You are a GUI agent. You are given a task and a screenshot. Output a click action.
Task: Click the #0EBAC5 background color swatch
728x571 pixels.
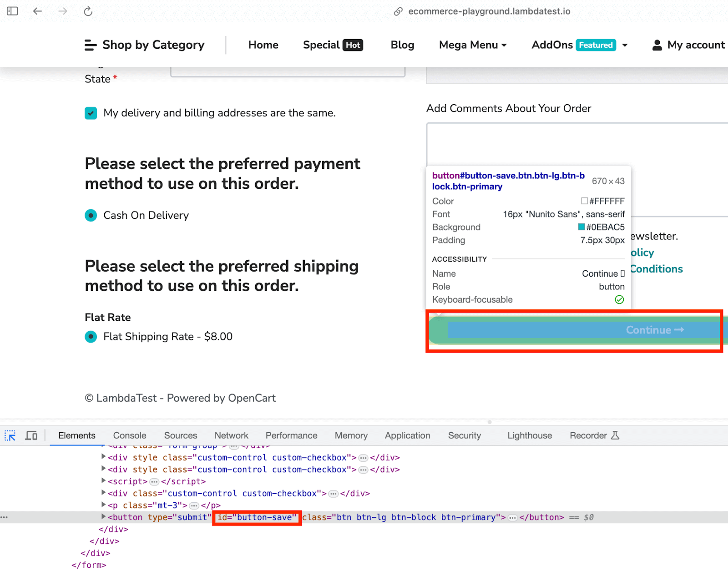pyautogui.click(x=581, y=227)
